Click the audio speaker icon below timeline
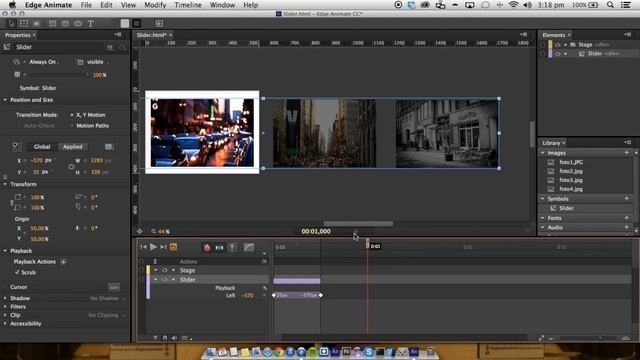 (x=175, y=338)
